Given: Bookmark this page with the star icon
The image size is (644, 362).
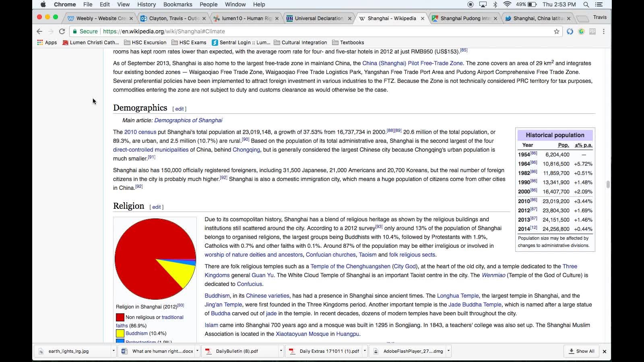Looking at the screenshot, I should click(x=557, y=31).
